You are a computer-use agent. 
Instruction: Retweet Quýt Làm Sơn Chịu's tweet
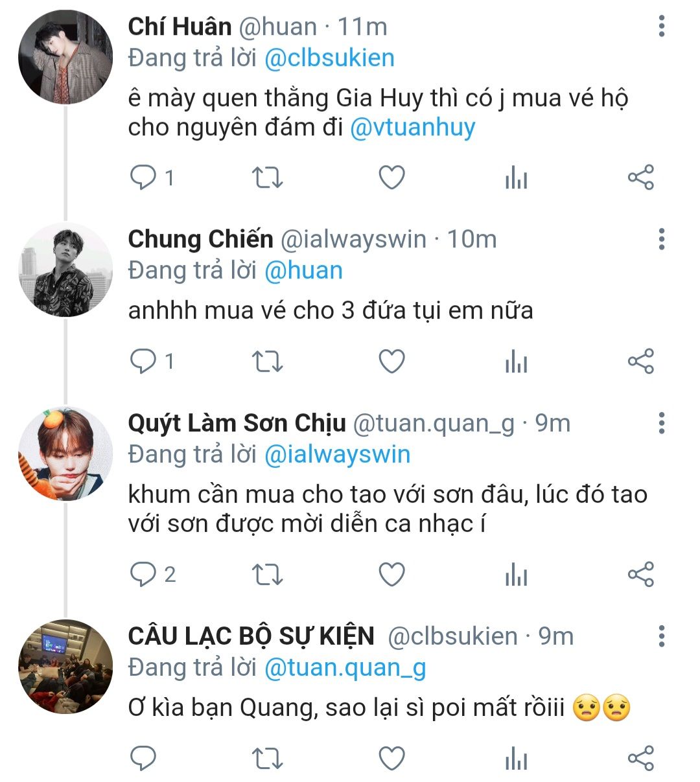pyautogui.click(x=267, y=574)
